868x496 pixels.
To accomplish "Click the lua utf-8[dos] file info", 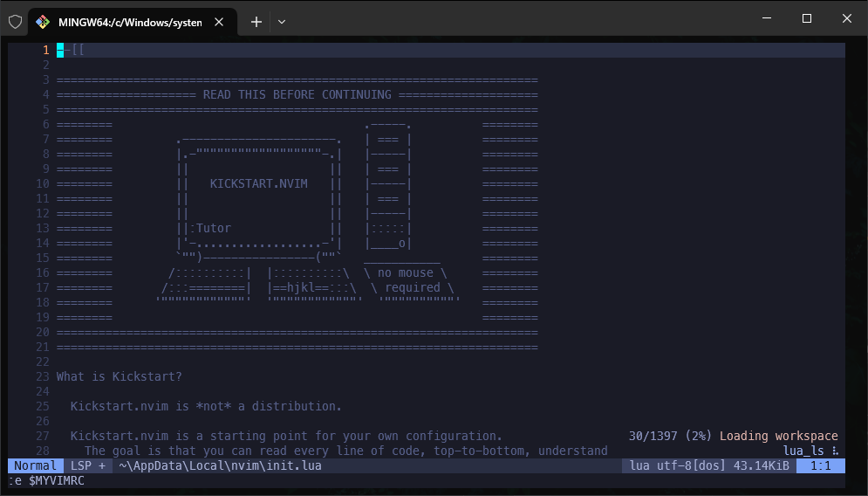I will coord(678,465).
